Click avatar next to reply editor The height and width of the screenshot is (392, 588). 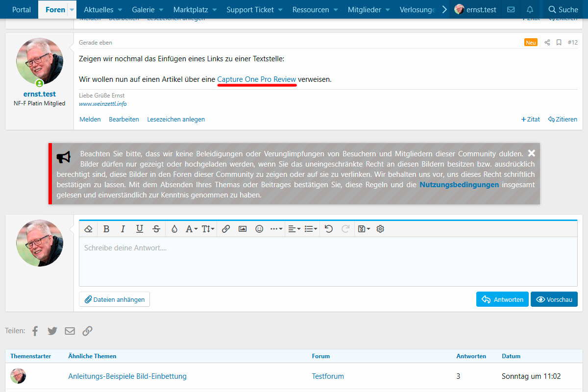tap(40, 243)
